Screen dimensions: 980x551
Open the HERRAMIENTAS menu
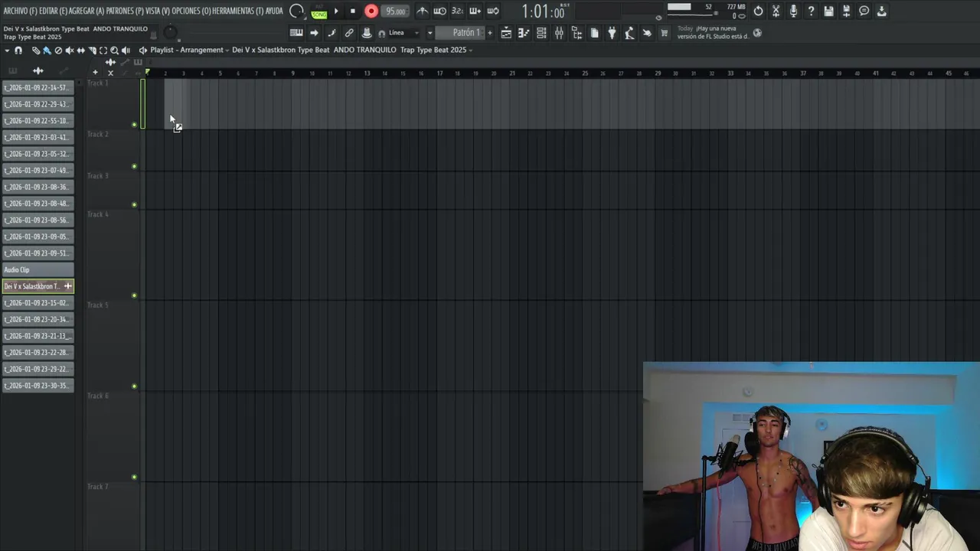tap(237, 11)
